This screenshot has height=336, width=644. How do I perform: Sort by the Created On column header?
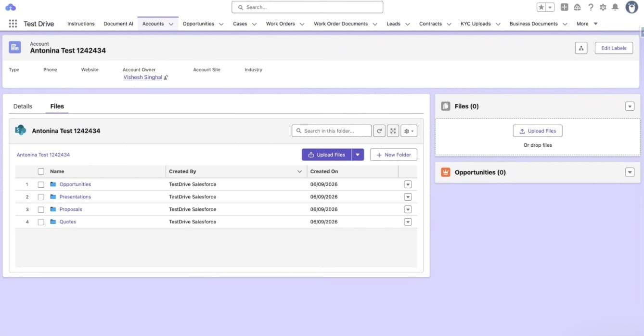coord(324,171)
